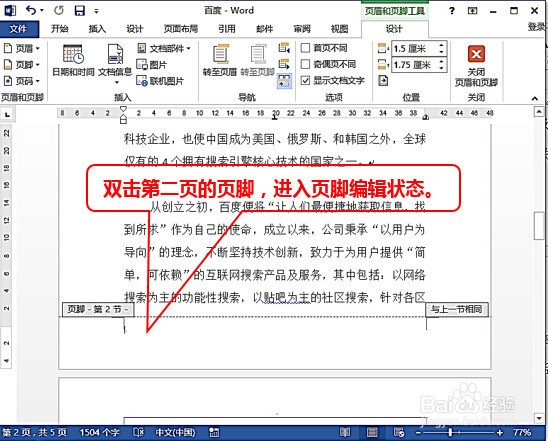Click macro recording status icon
Viewport: 548px width, 441px height.
[x=214, y=433]
